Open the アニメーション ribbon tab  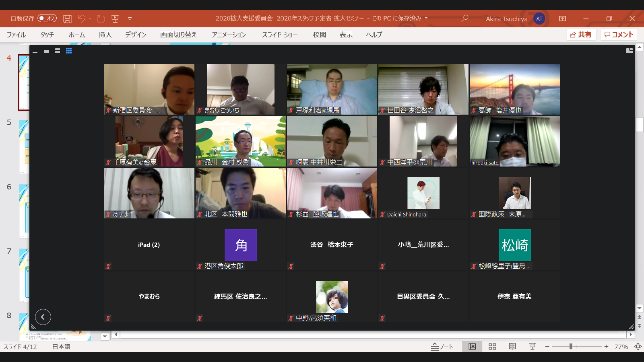229,35
